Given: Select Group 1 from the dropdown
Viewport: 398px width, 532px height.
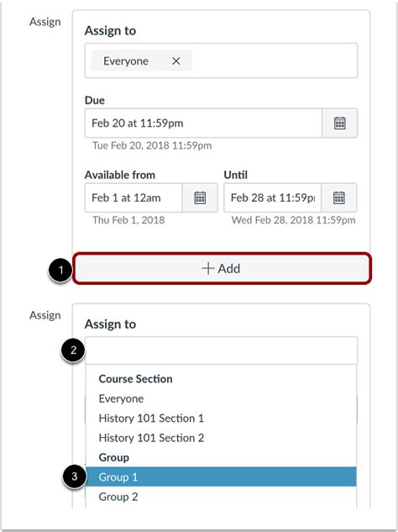Looking at the screenshot, I should click(221, 477).
